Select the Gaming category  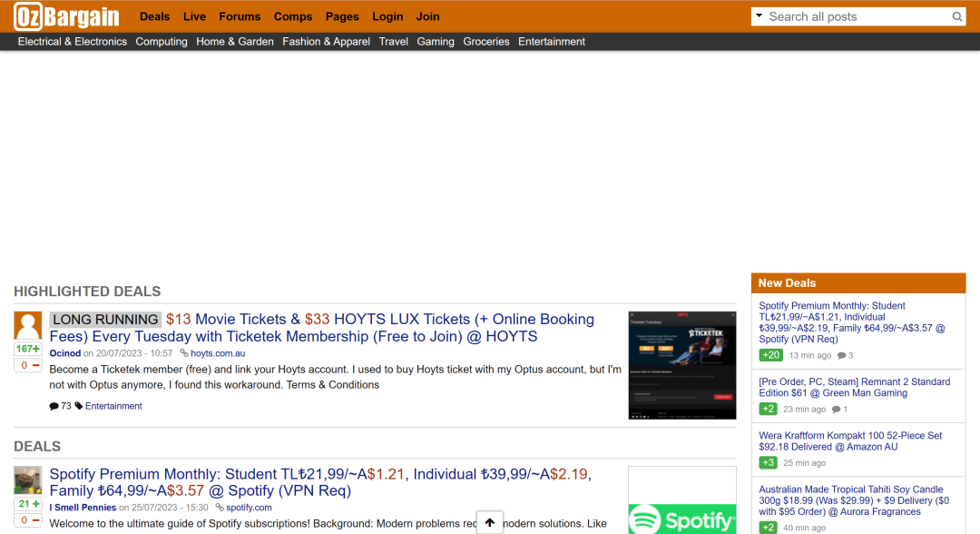tap(435, 41)
